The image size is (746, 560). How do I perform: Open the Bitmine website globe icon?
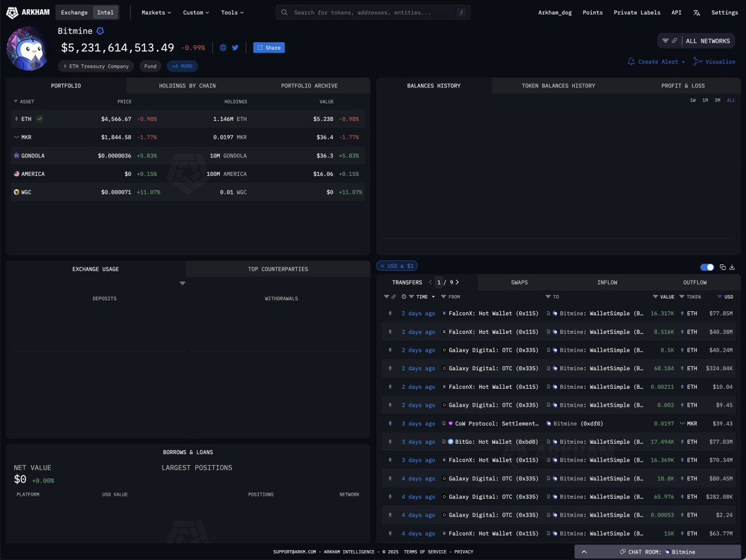223,47
